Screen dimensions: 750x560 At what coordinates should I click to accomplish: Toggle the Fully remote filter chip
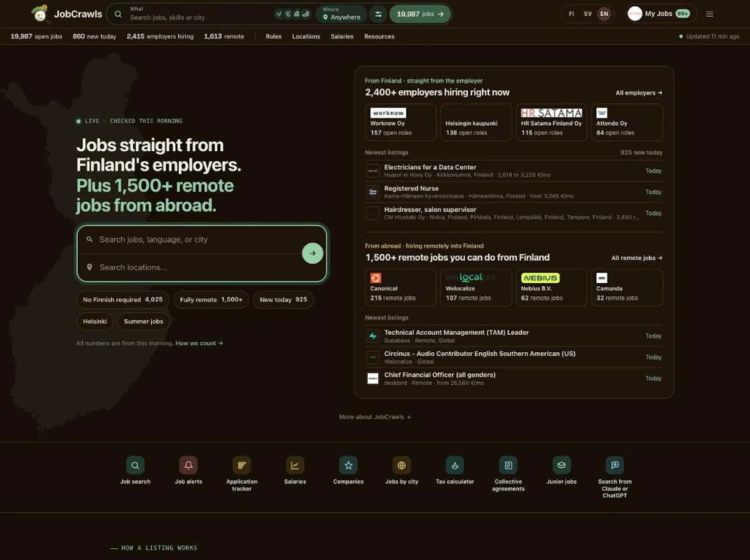[211, 300]
